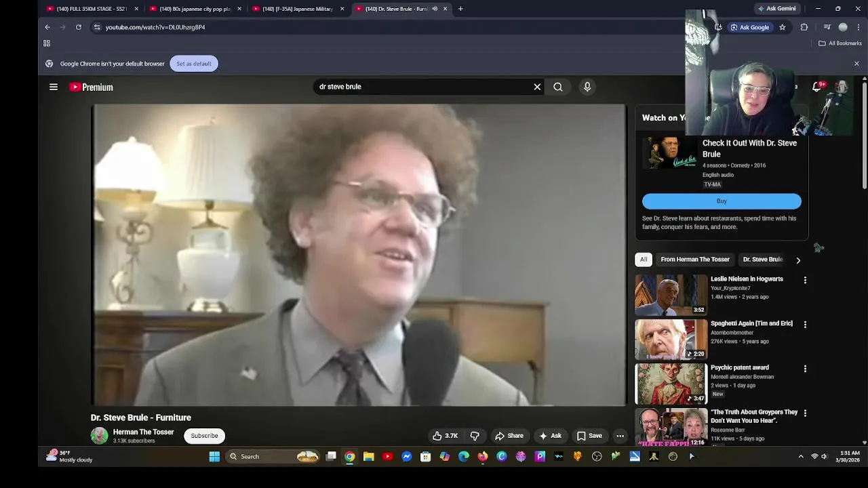Viewport: 868px width, 488px height.
Task: Open a new browser tab
Action: pyautogui.click(x=460, y=9)
